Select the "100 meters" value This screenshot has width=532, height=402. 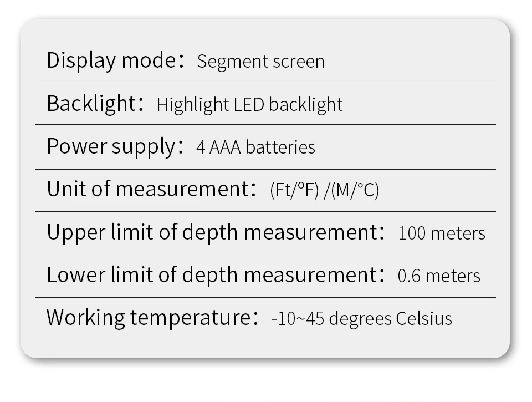click(442, 233)
